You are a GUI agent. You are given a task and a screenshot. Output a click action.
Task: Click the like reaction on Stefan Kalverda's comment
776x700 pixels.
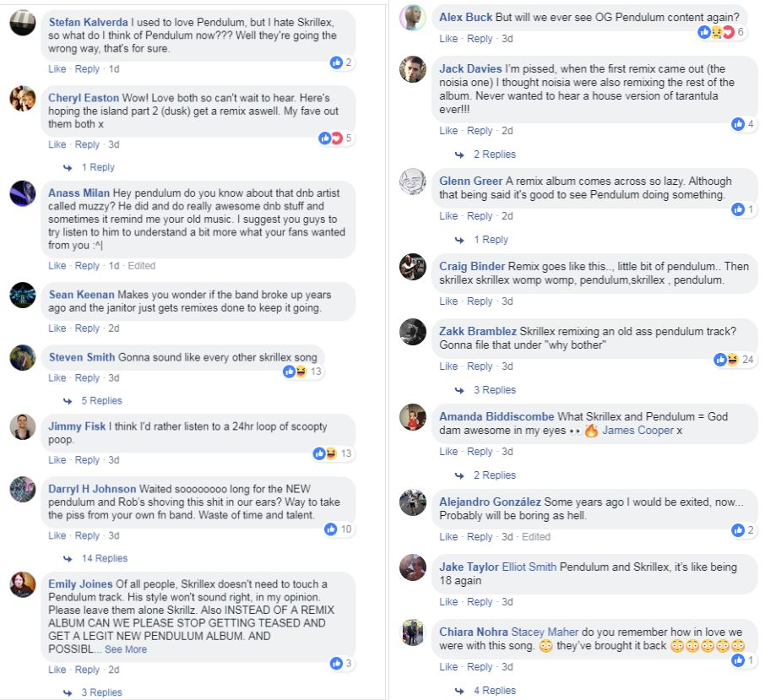[336, 62]
